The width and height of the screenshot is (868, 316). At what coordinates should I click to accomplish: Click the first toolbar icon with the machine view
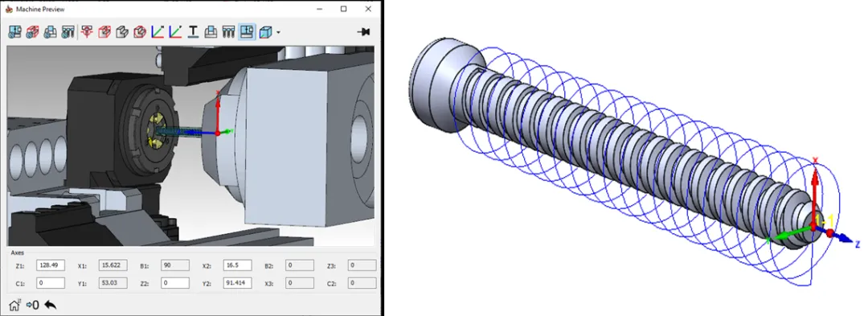(15, 32)
